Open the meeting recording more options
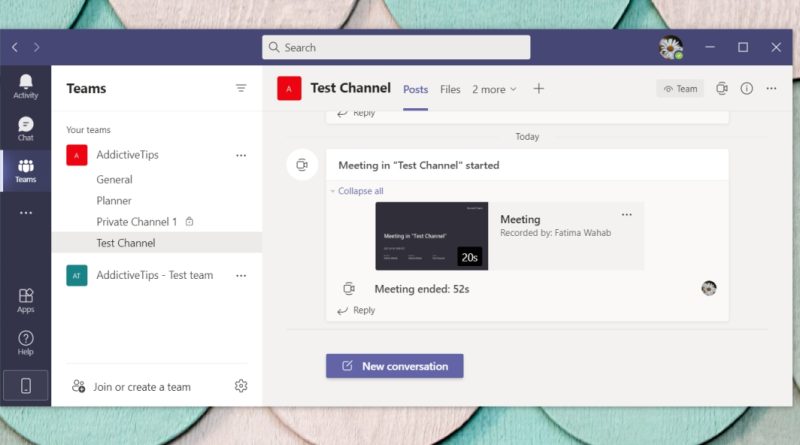800x445 pixels. click(627, 214)
